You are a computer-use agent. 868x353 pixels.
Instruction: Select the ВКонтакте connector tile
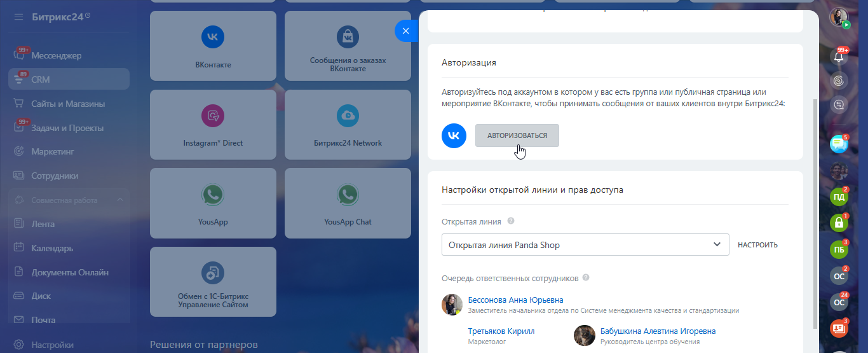[x=213, y=45]
